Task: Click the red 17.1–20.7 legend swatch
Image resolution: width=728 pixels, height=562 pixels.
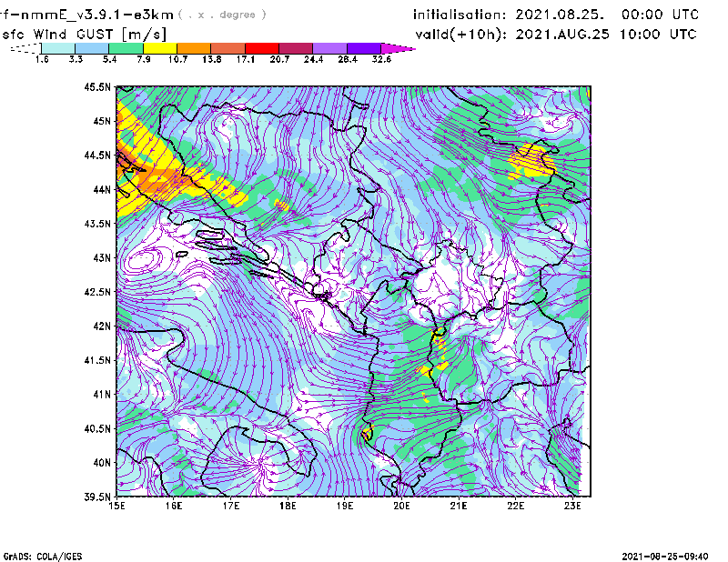Action: (262, 48)
